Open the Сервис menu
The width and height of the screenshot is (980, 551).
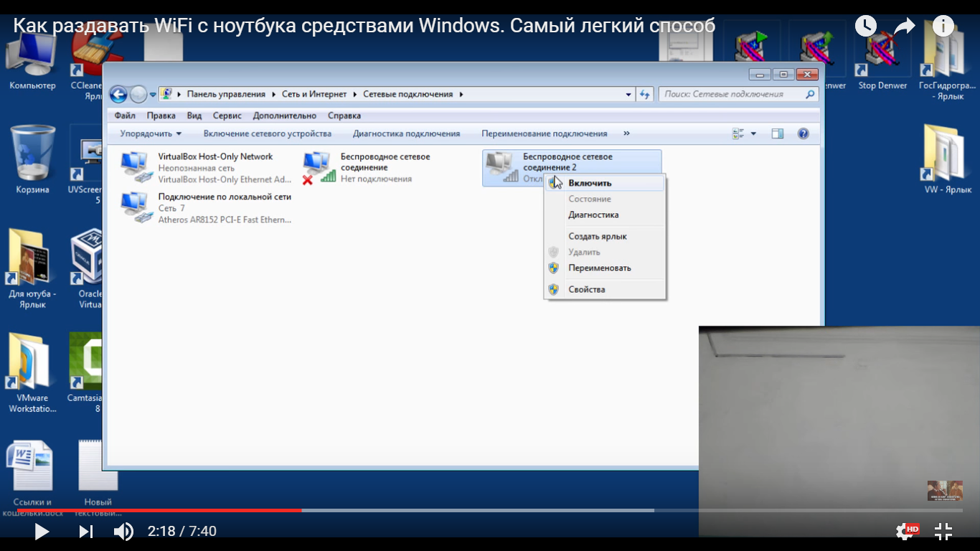click(x=227, y=116)
